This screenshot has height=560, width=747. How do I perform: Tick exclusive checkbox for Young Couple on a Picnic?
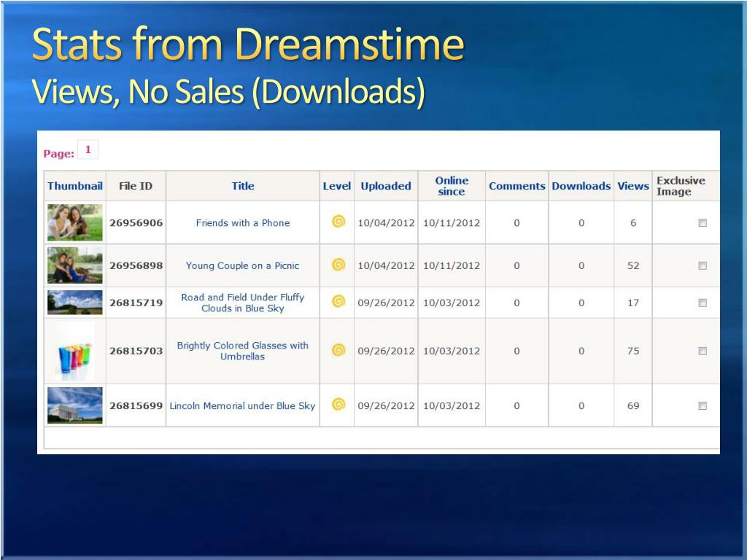(703, 265)
